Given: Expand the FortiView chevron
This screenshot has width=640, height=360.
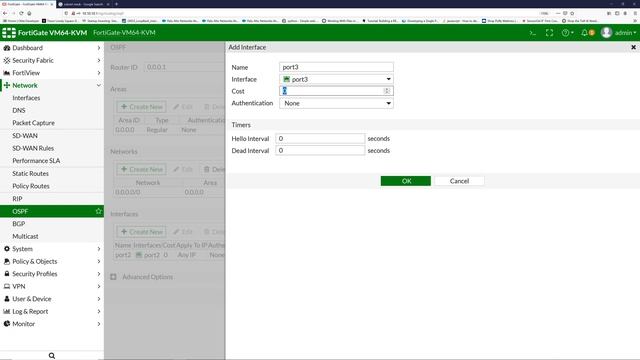Looking at the screenshot, I should (x=98, y=73).
